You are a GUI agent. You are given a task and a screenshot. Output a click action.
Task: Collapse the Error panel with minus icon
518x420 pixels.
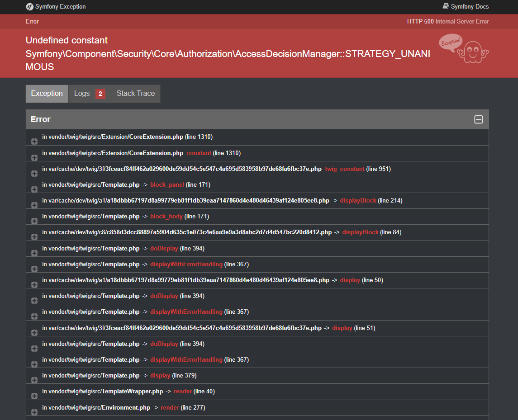coord(479,119)
